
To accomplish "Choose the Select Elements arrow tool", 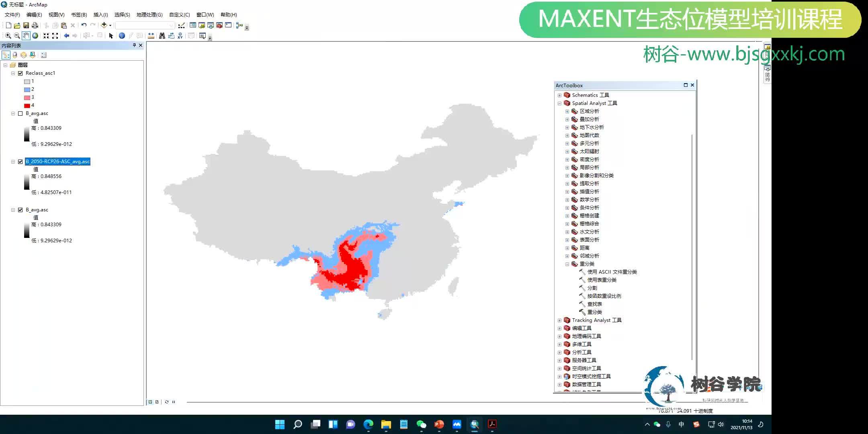I will click(x=111, y=36).
